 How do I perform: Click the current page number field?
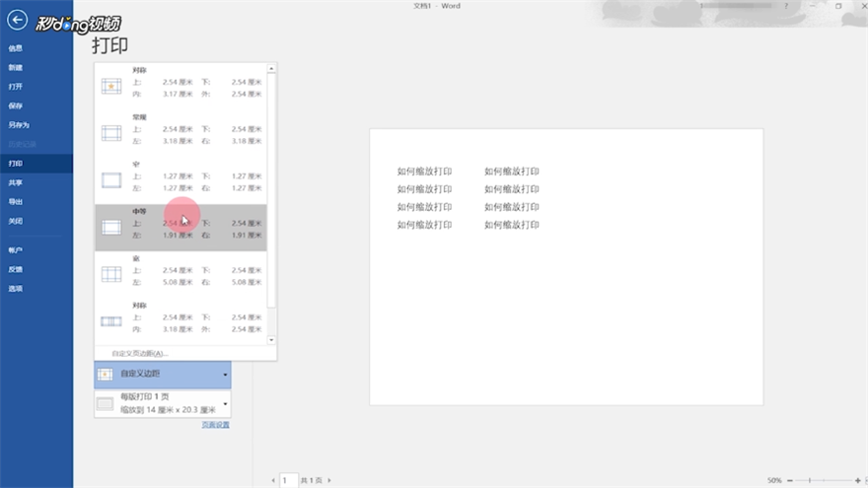click(288, 480)
